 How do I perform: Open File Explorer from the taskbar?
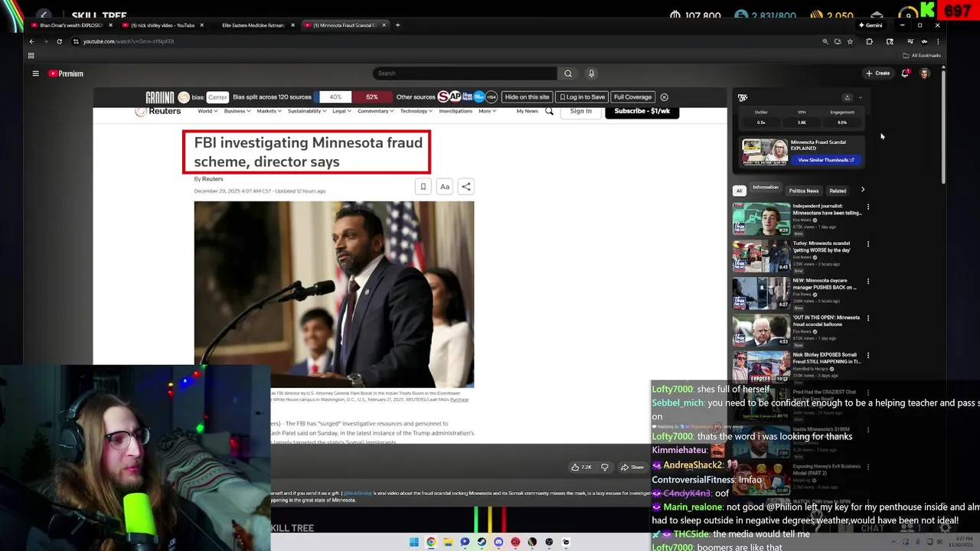[x=448, y=543]
